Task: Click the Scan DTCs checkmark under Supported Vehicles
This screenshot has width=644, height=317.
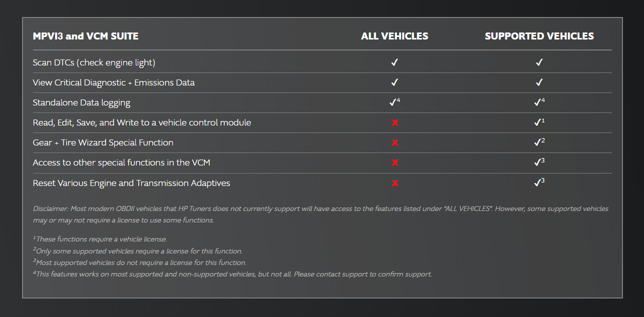Action: pyautogui.click(x=539, y=62)
